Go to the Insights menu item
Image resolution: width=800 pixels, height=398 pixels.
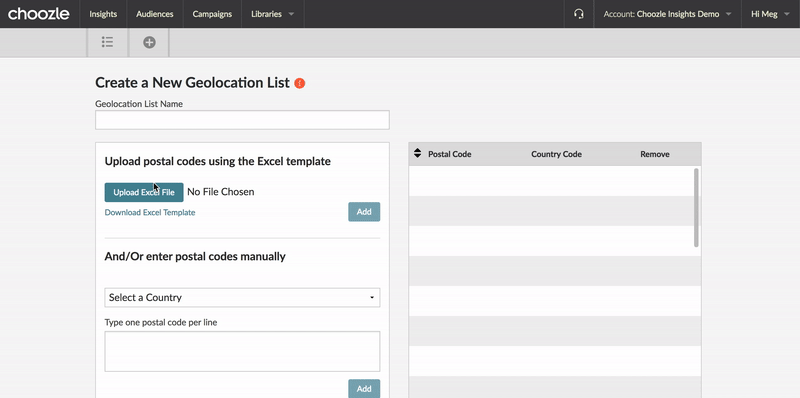tap(103, 14)
